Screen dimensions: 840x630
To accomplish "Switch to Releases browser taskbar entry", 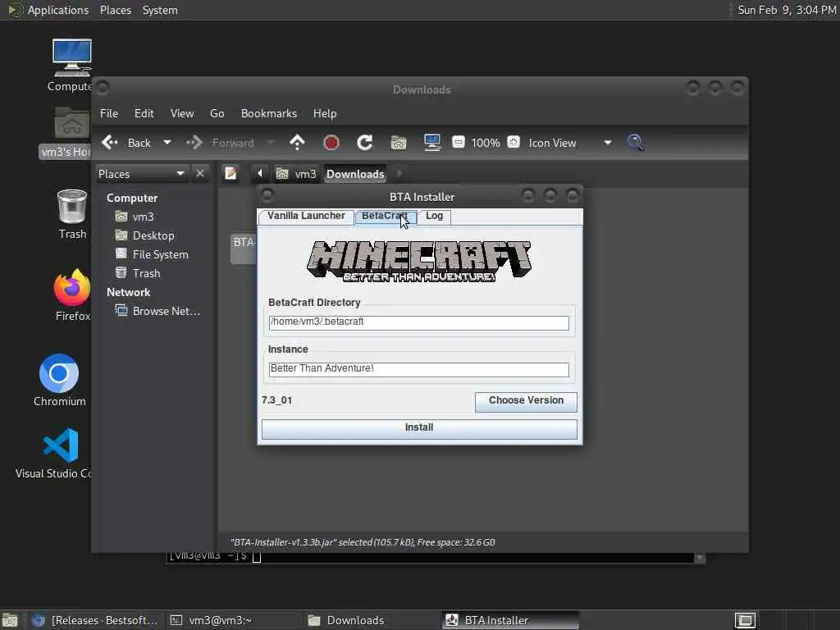I will tap(95, 620).
